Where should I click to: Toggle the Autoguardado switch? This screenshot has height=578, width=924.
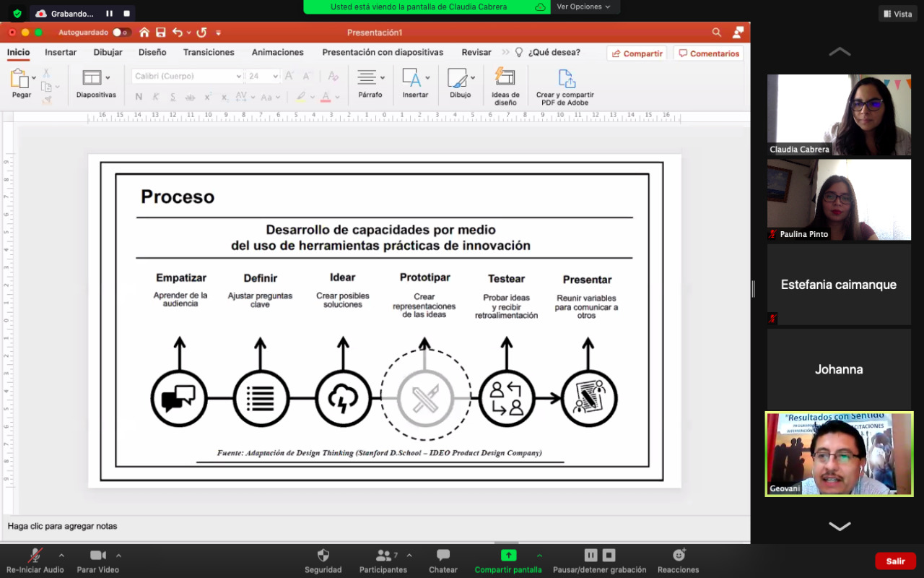121,33
